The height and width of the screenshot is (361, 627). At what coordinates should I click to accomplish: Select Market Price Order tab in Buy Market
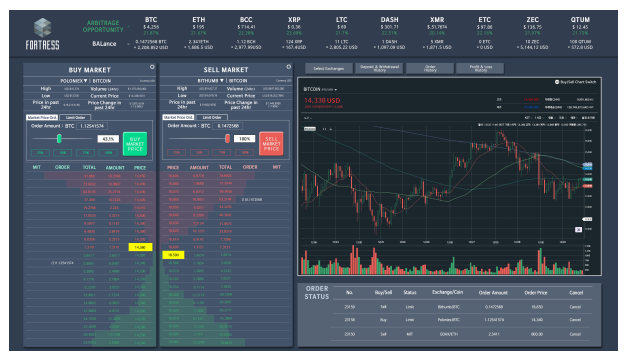coord(42,118)
